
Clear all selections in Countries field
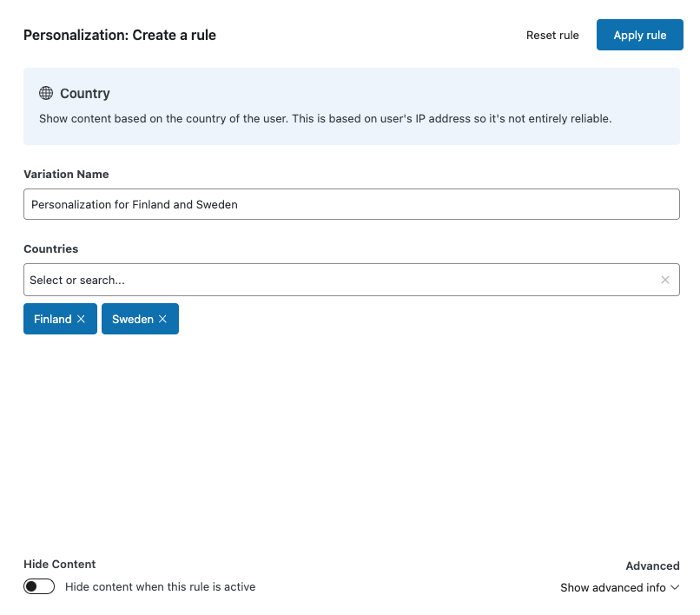coord(664,280)
